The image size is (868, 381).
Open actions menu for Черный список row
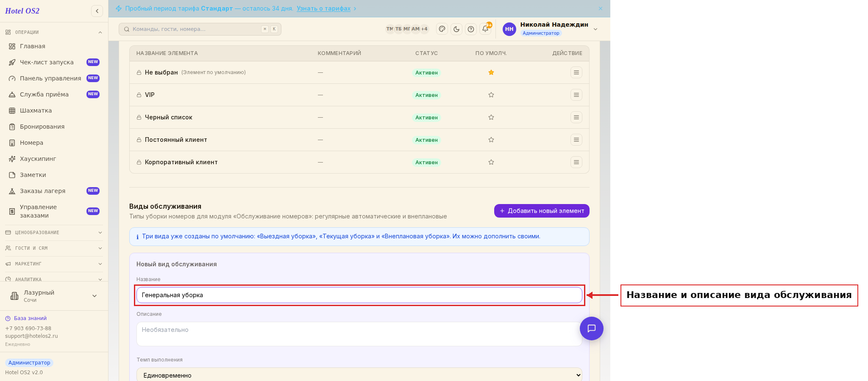(x=576, y=117)
